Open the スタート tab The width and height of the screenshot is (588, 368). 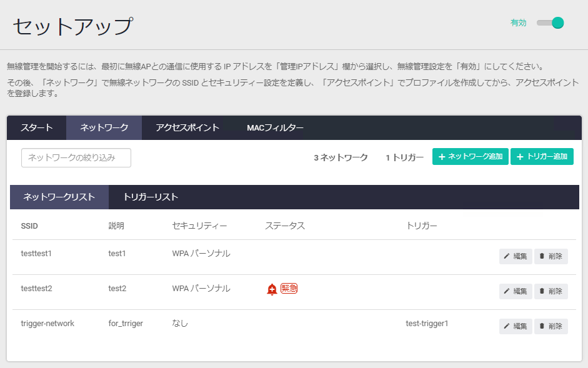tap(37, 127)
